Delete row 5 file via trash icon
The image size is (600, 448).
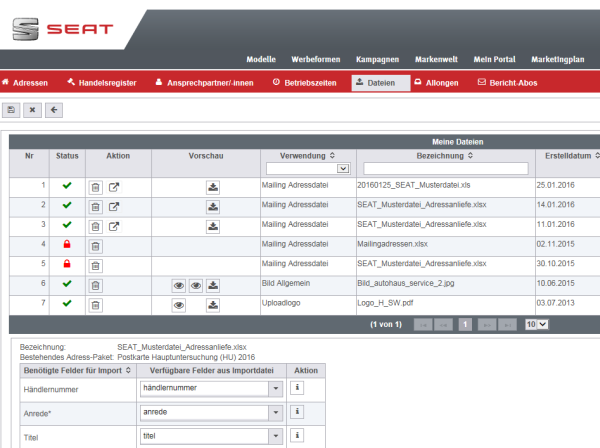(96, 266)
